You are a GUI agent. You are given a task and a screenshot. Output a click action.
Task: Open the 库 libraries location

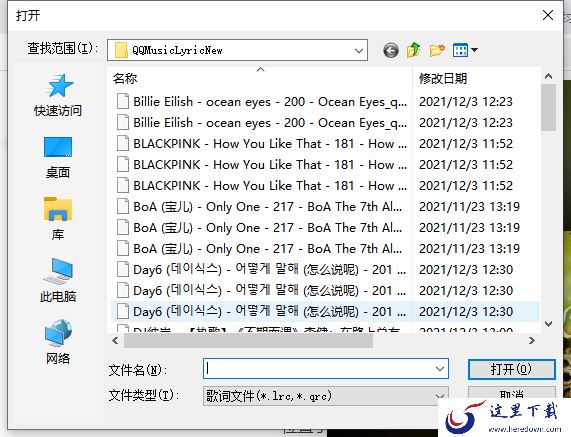pos(58,218)
